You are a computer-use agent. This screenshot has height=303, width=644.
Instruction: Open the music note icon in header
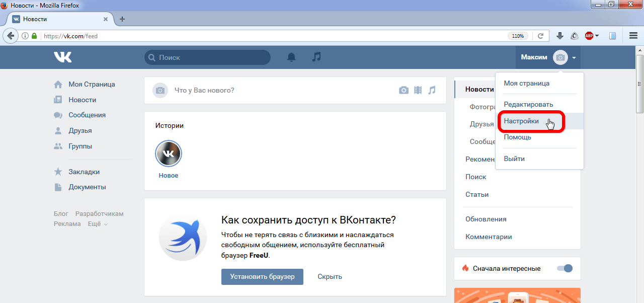pos(316,57)
